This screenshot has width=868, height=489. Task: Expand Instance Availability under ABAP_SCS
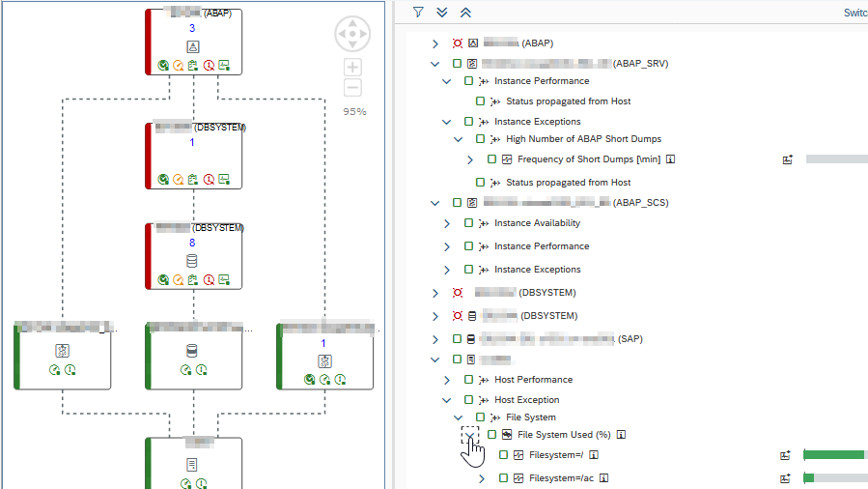point(446,223)
